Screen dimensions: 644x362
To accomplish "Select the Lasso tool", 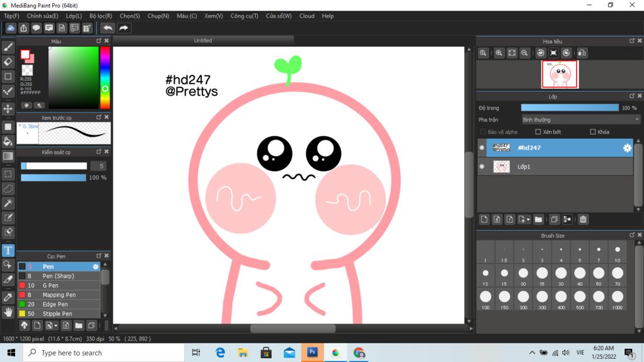I will click(x=8, y=189).
